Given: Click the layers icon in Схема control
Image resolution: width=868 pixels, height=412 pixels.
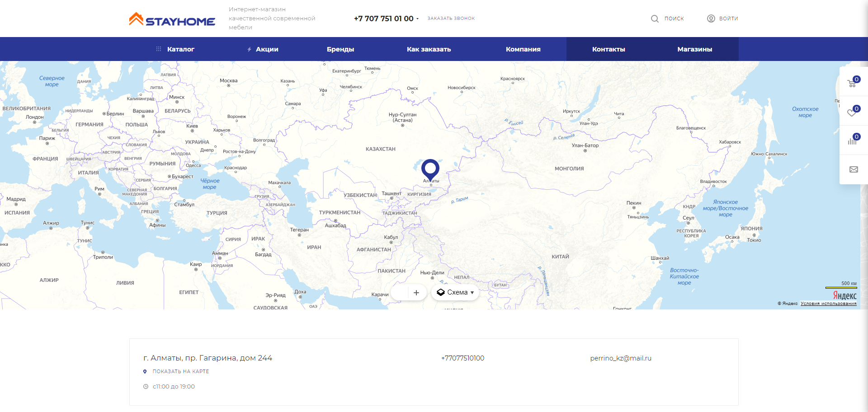Looking at the screenshot, I should pyautogui.click(x=441, y=292).
